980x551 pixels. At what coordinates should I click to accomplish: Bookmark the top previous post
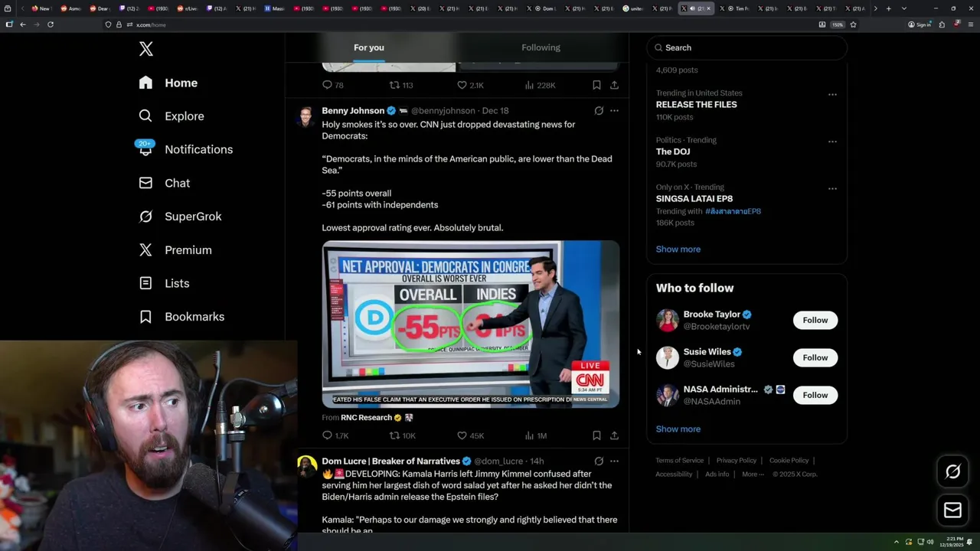596,85
